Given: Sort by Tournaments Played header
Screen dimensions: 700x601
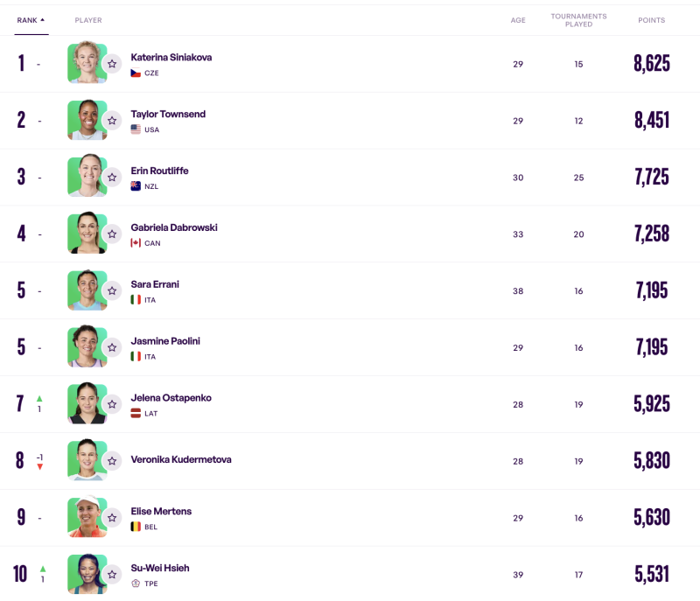Looking at the screenshot, I should pyautogui.click(x=578, y=20).
